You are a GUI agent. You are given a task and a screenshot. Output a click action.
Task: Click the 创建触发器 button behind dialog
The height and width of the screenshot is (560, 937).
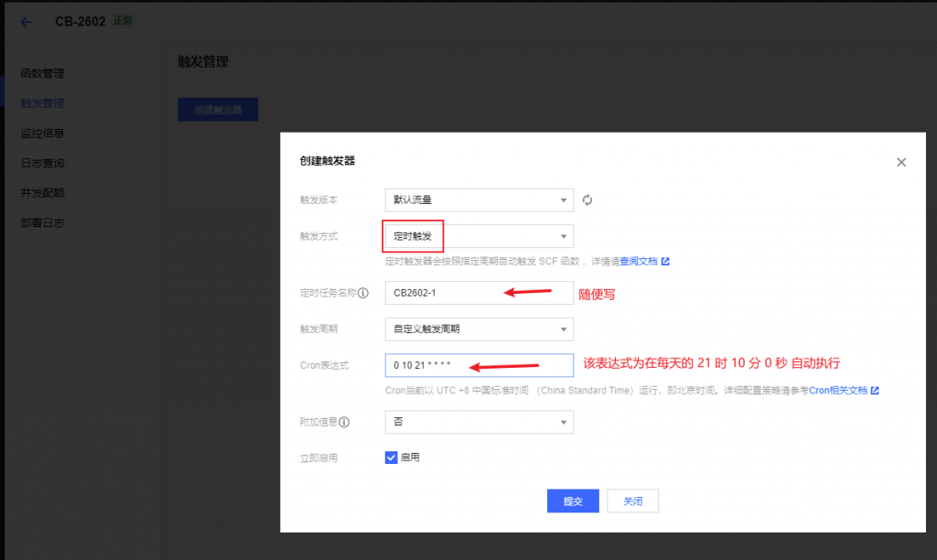[218, 110]
